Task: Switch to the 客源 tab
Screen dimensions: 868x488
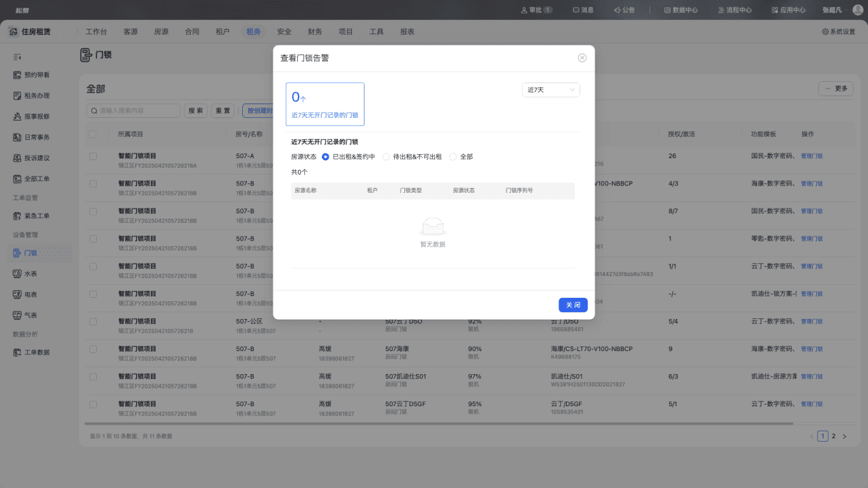Action: point(130,32)
